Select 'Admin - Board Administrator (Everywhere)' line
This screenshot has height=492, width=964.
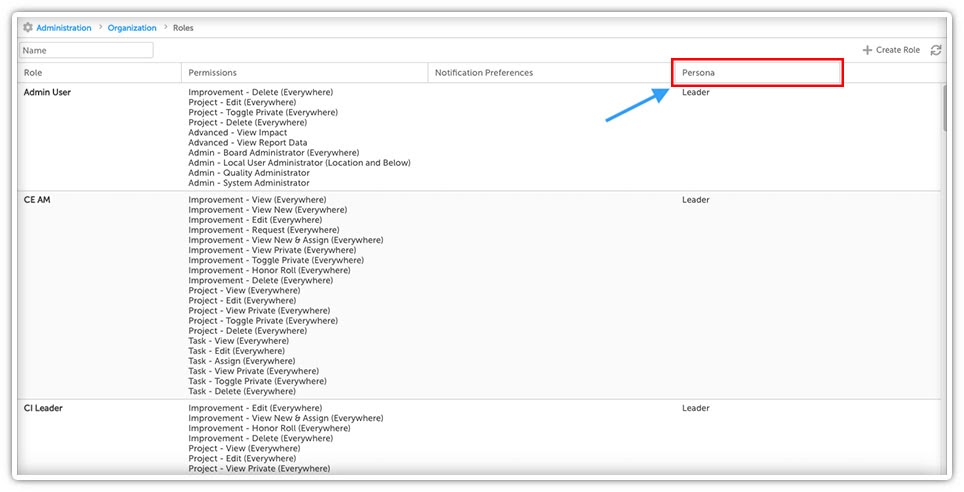pos(274,153)
